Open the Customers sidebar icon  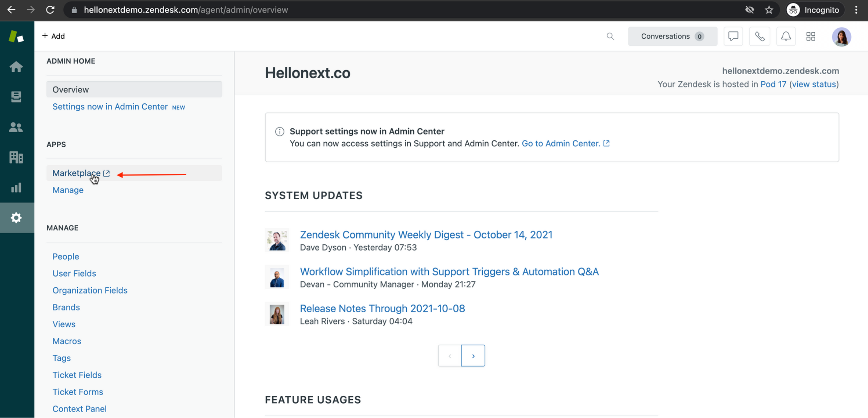(x=16, y=127)
